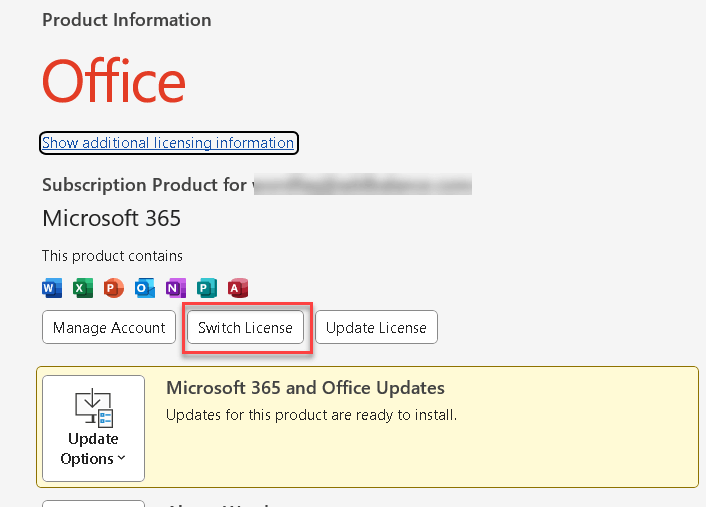706x507 pixels.
Task: Click the Word app icon
Action: [52, 289]
